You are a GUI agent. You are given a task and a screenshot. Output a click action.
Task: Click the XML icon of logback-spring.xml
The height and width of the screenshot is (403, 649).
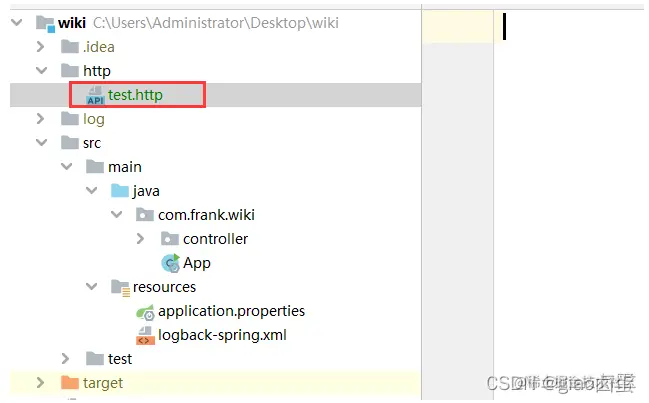pyautogui.click(x=145, y=336)
